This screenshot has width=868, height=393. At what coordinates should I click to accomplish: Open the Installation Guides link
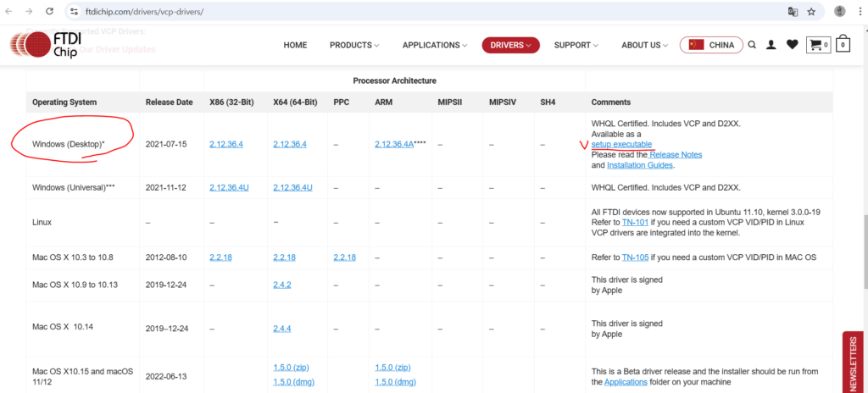point(640,165)
